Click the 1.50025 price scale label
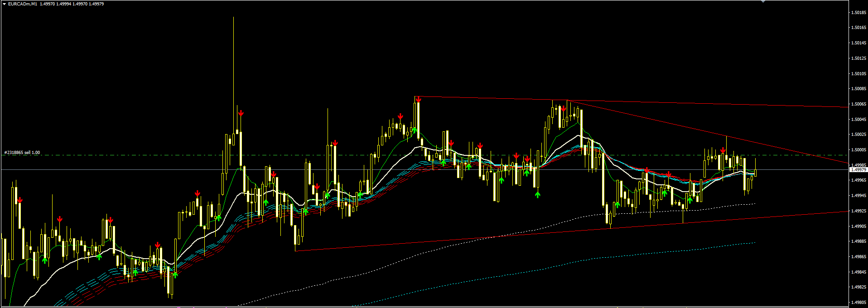Viewport: 868px width, 308px height. coord(859,135)
